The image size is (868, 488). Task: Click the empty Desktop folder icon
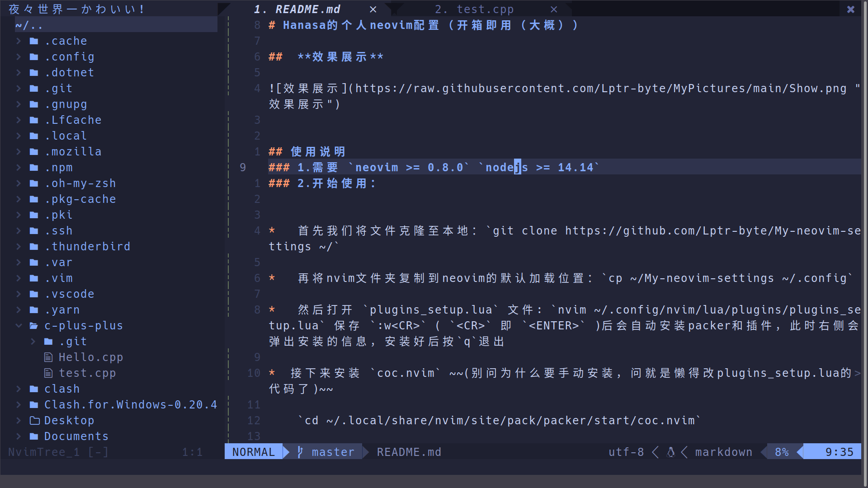[34, 421]
